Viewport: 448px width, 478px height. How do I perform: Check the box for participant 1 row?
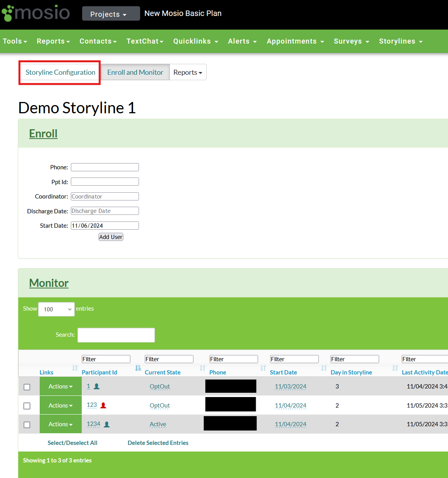pyautogui.click(x=27, y=387)
